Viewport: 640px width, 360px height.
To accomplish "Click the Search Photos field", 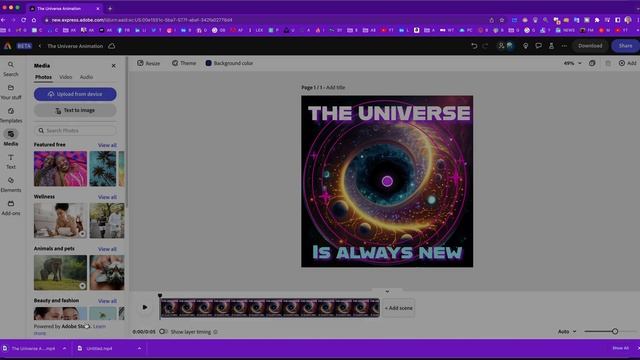I will point(75,131).
